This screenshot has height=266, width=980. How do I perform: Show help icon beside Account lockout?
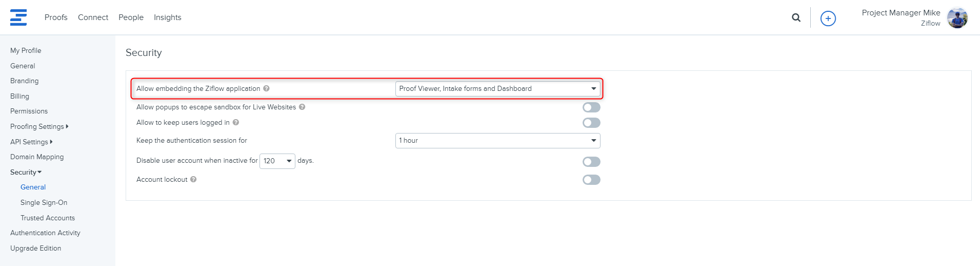(193, 179)
